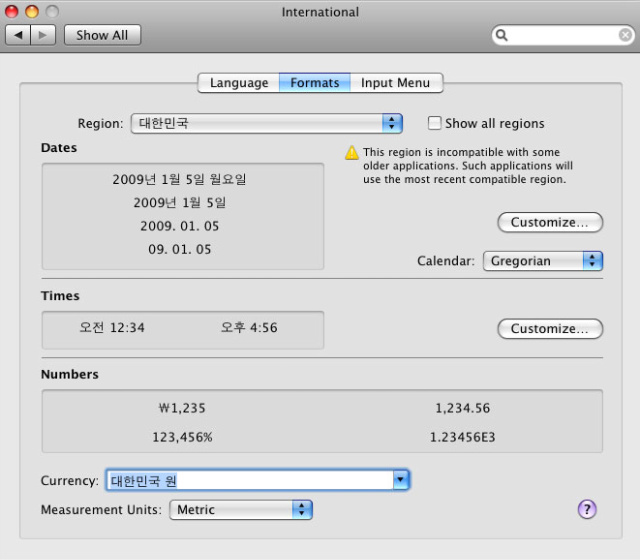Click the Show All button
640x560 pixels.
click(102, 35)
